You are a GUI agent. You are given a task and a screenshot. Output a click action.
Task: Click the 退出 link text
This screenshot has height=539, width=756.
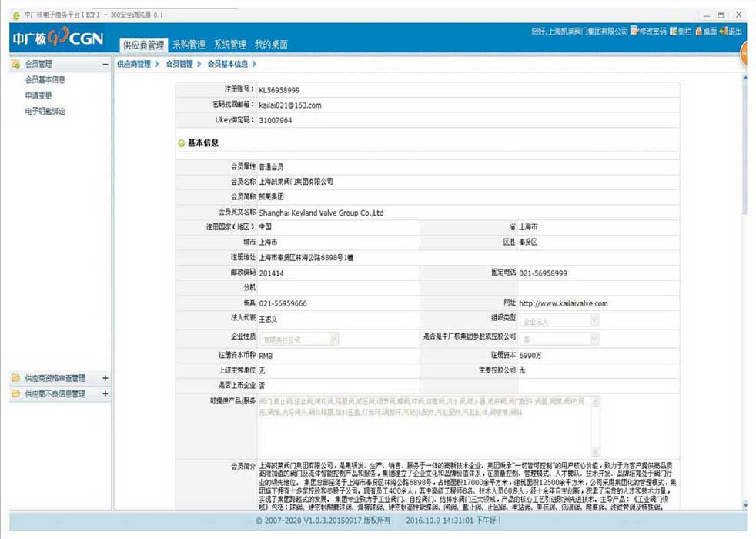(x=734, y=32)
